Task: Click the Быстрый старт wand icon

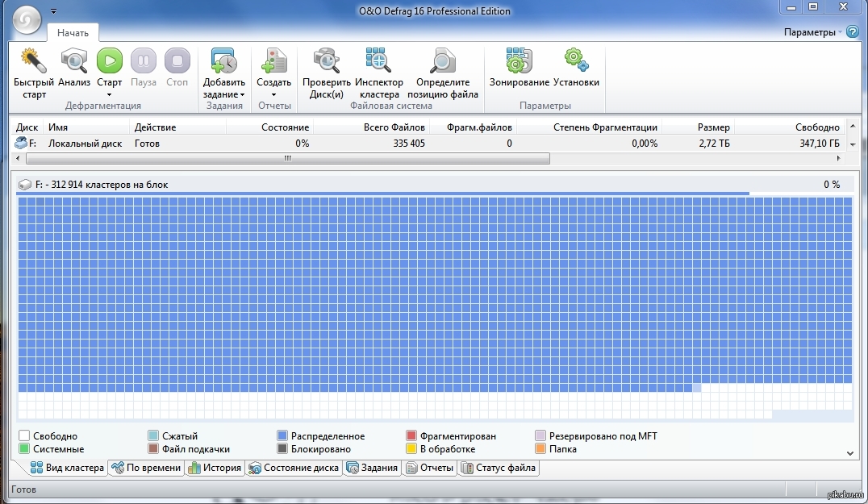Action: 33,61
